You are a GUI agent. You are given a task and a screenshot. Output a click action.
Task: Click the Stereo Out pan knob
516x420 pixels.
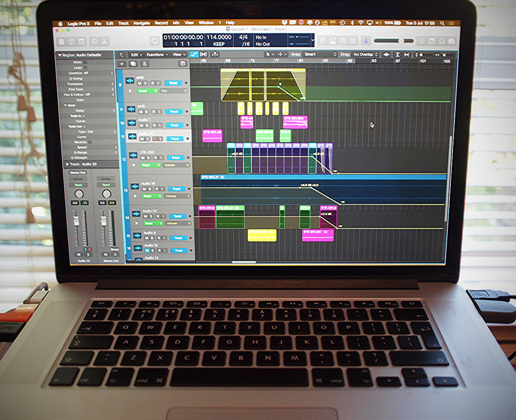point(106,193)
